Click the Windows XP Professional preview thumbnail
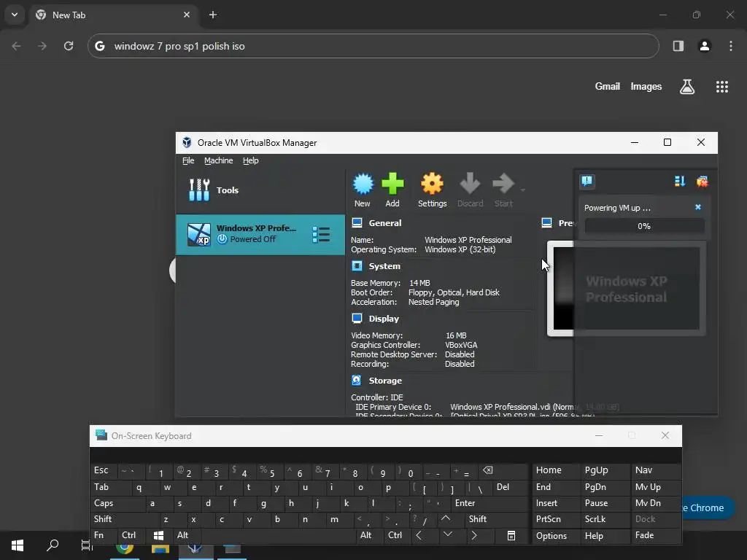The height and width of the screenshot is (560, 747). coord(626,289)
